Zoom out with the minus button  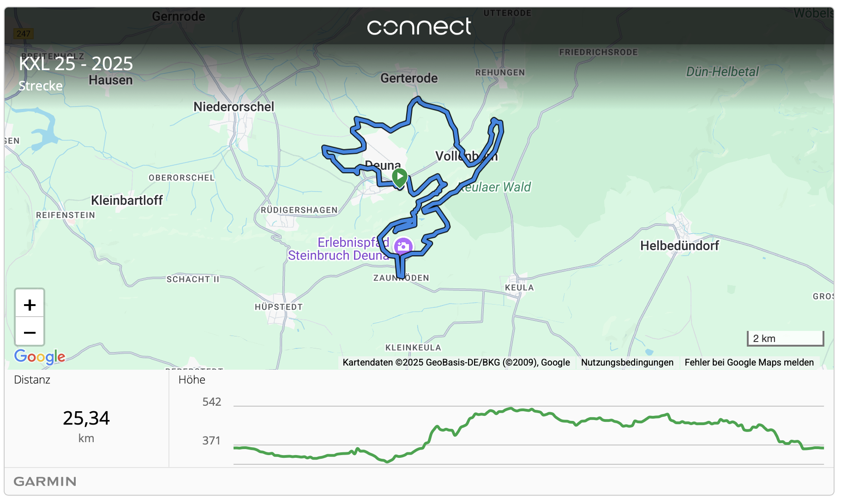(x=30, y=332)
